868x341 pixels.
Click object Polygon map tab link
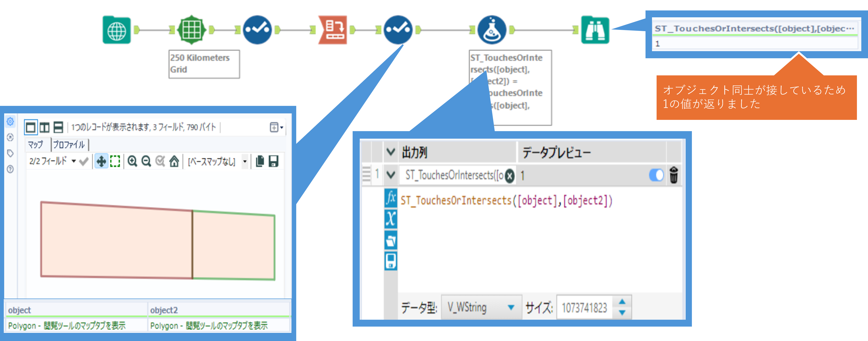67,326
